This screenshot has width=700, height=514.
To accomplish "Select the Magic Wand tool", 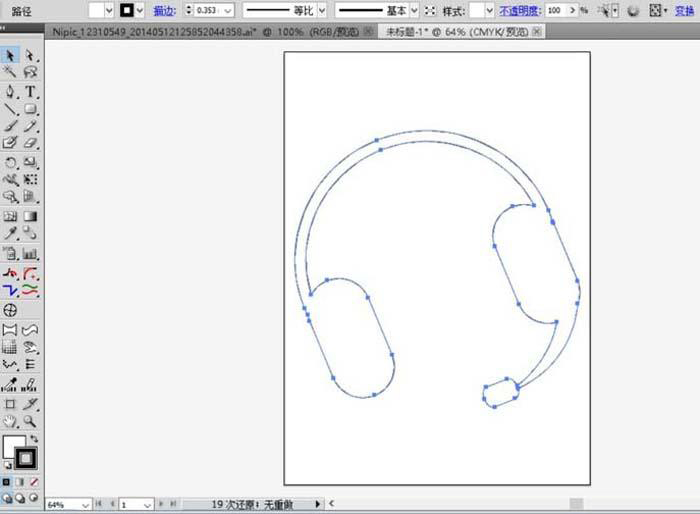I will coord(10,72).
